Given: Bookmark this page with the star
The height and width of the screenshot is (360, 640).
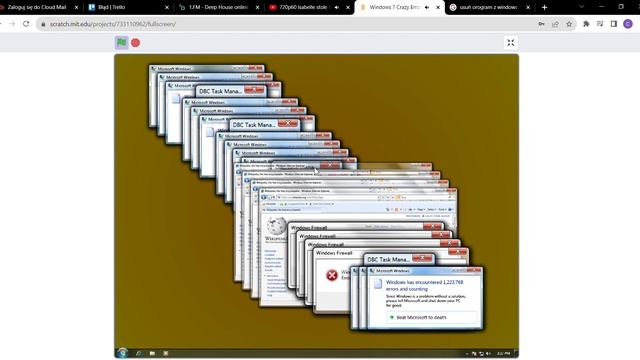Looking at the screenshot, I should 569,24.
